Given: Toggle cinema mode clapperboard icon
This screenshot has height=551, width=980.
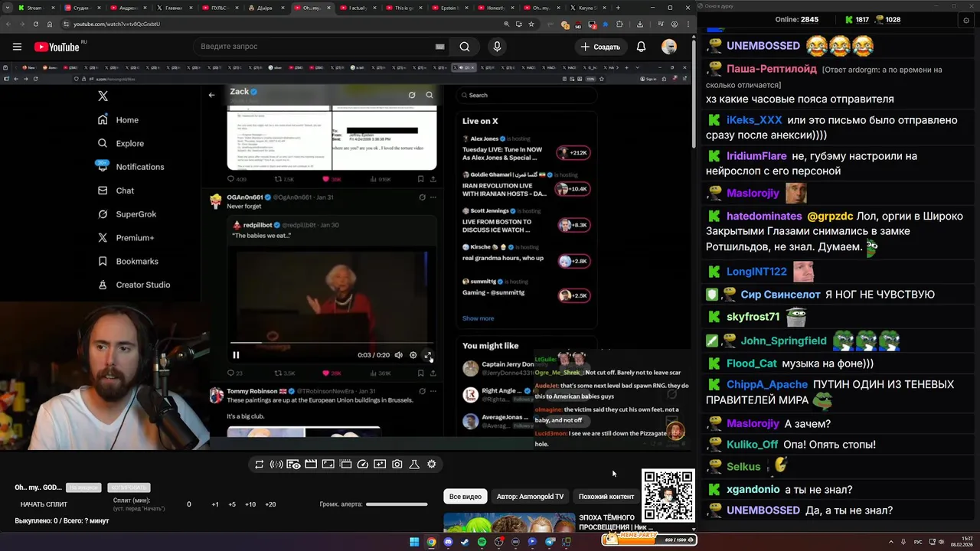Looking at the screenshot, I should coord(311,465).
